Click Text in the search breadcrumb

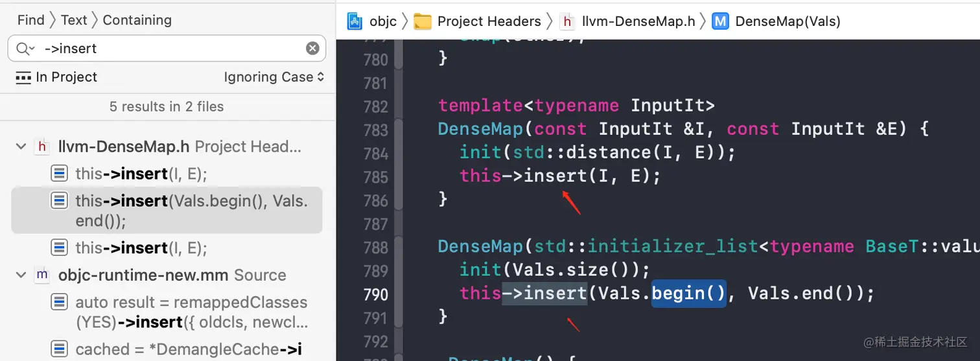pos(74,20)
